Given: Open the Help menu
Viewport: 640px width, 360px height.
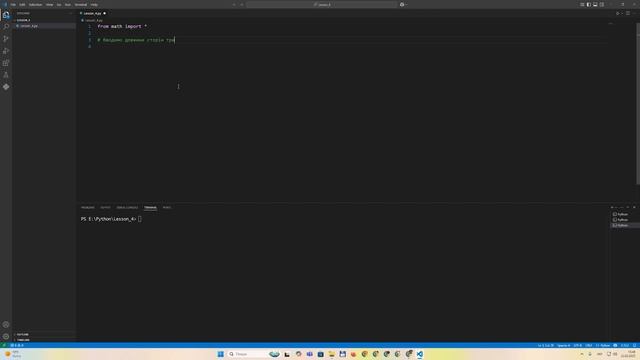Looking at the screenshot, I should pos(94,4).
